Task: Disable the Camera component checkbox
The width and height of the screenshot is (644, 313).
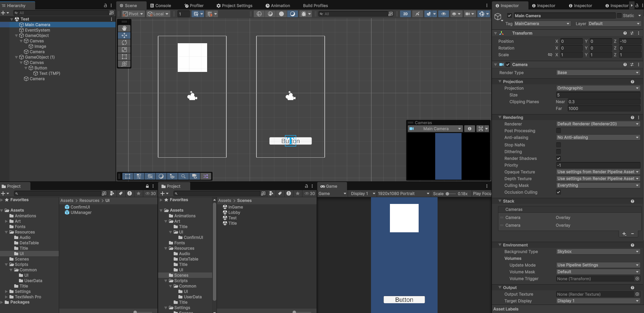Action: 508,64
